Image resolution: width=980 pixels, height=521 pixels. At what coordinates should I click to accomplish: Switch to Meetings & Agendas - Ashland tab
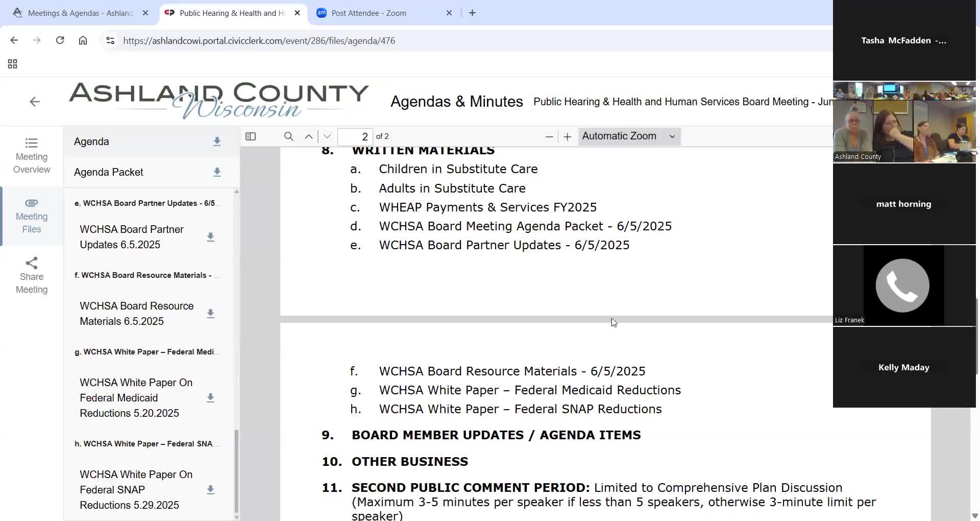pos(80,13)
